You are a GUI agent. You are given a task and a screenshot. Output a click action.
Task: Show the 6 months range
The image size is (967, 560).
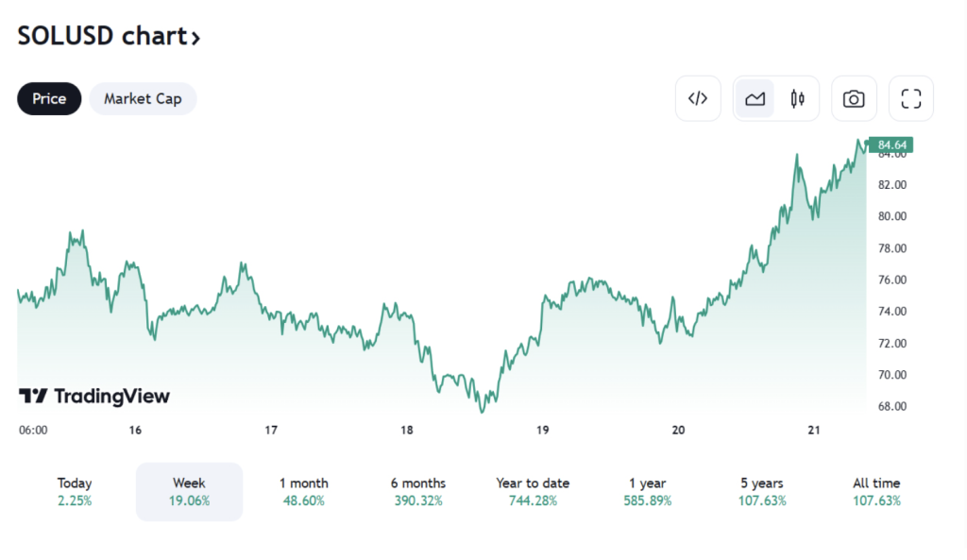tap(417, 491)
